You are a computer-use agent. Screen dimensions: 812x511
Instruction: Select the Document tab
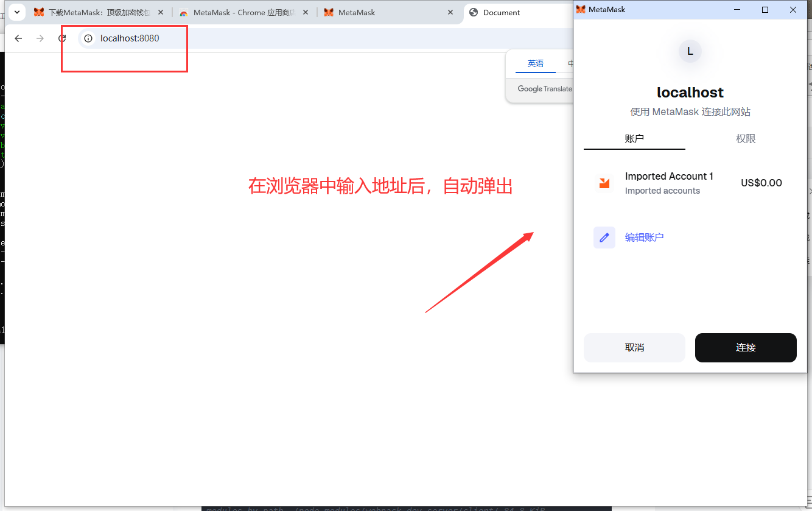click(x=517, y=12)
